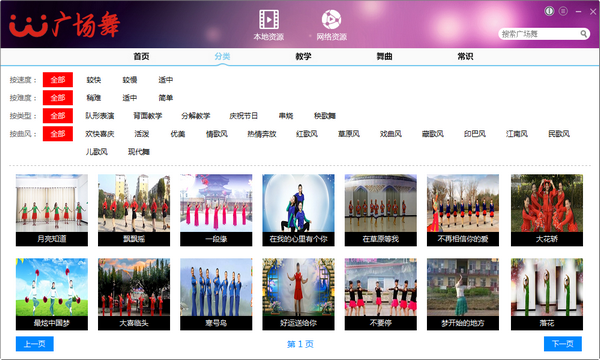Open the menu icon beside info icon
This screenshot has height=360, width=600.
click(563, 11)
